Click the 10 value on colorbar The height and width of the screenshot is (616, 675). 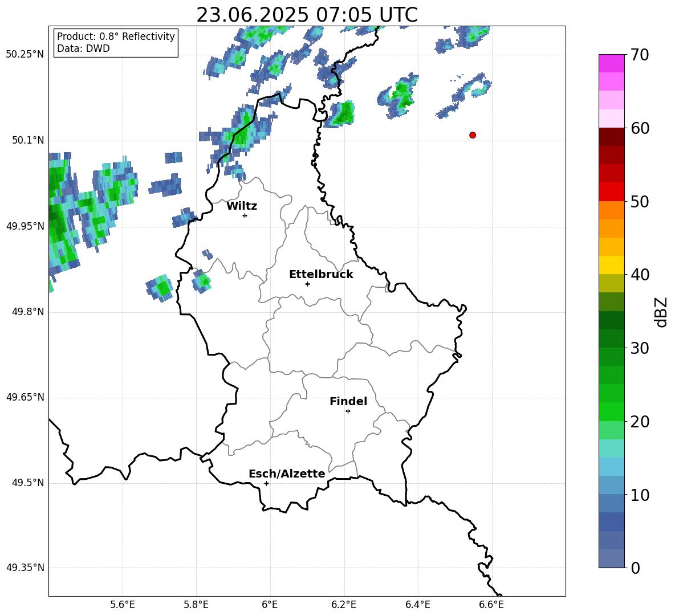click(x=640, y=495)
